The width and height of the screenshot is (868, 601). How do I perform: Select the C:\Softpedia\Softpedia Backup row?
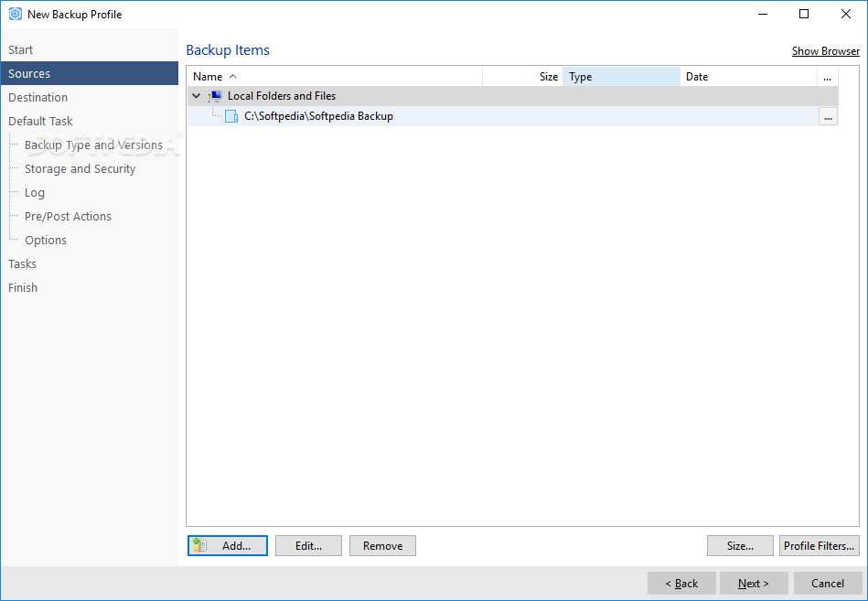[x=512, y=116]
